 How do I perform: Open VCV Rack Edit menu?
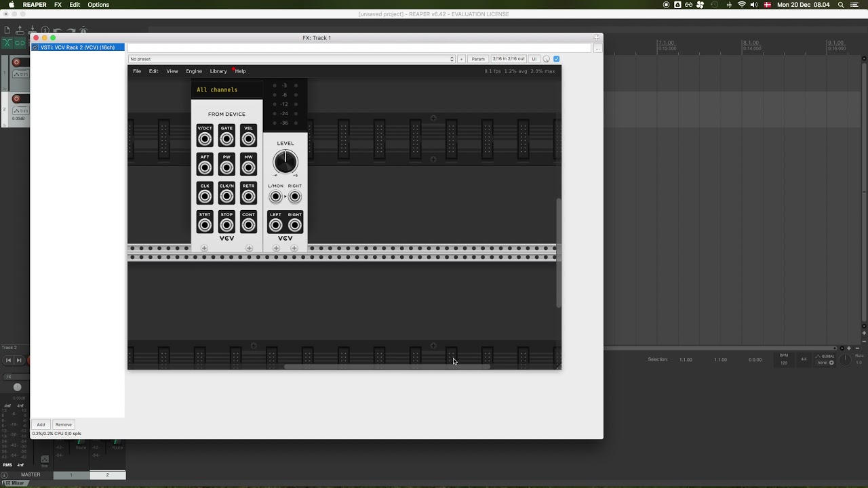tap(154, 71)
